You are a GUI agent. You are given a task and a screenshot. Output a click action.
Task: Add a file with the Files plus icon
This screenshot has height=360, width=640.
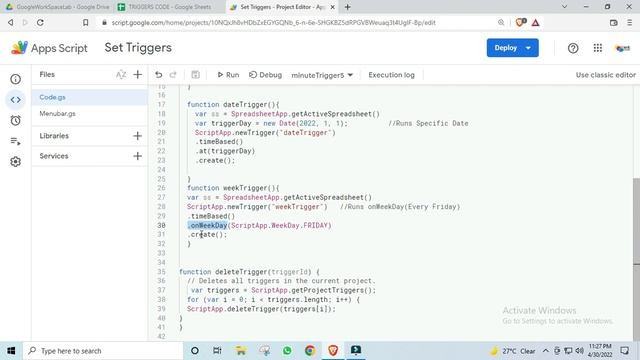(x=138, y=75)
